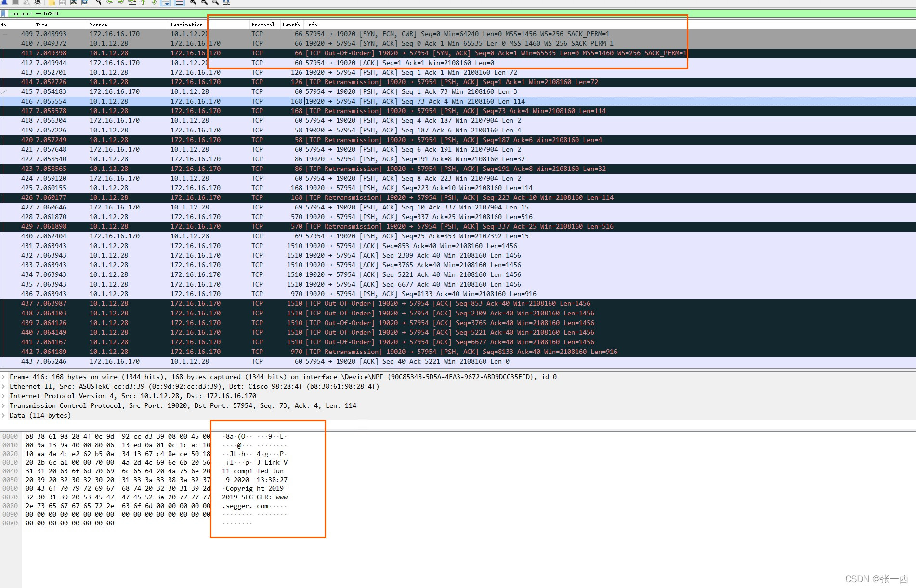The image size is (916, 588).
Task: Click the zoom in icon
Action: click(193, 2)
